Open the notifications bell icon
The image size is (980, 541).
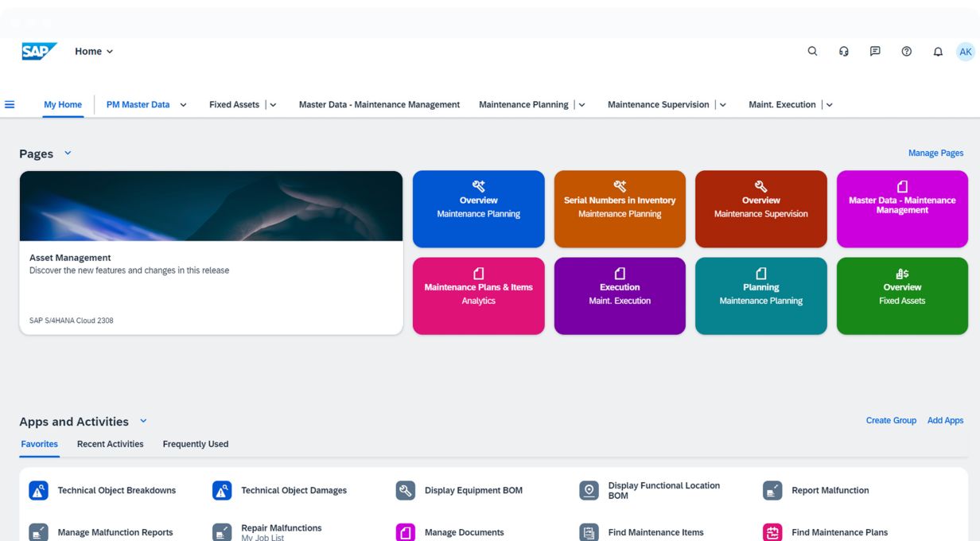(938, 52)
